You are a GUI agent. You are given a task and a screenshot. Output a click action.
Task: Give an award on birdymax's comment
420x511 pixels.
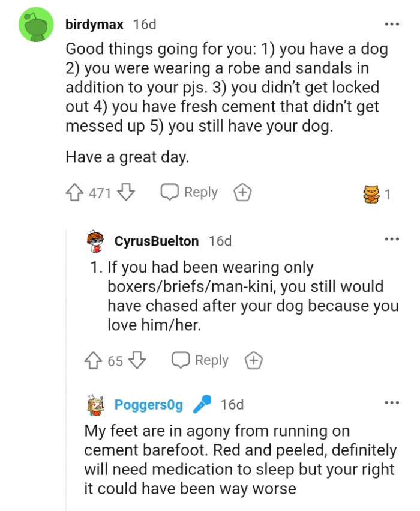242,192
